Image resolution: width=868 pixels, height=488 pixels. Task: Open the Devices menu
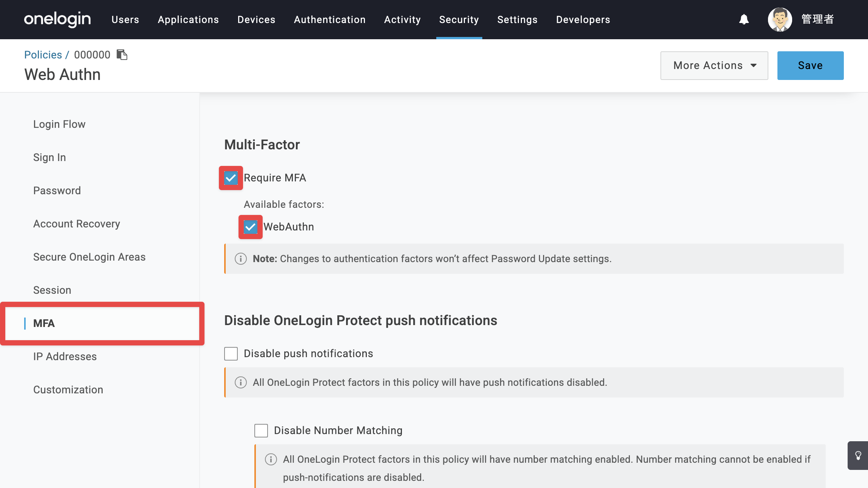tap(256, 20)
